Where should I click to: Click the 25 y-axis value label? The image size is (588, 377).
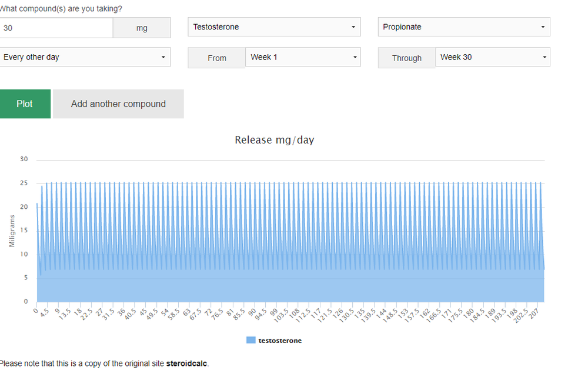pyautogui.click(x=24, y=183)
